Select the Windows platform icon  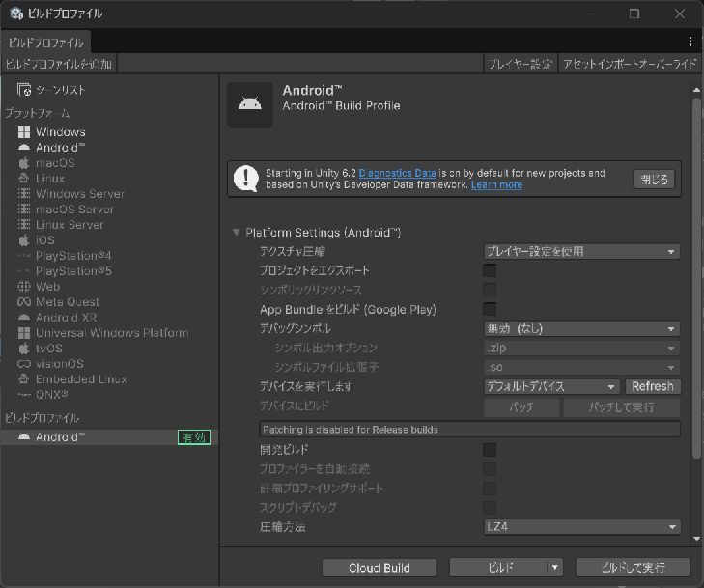pyautogui.click(x=24, y=132)
